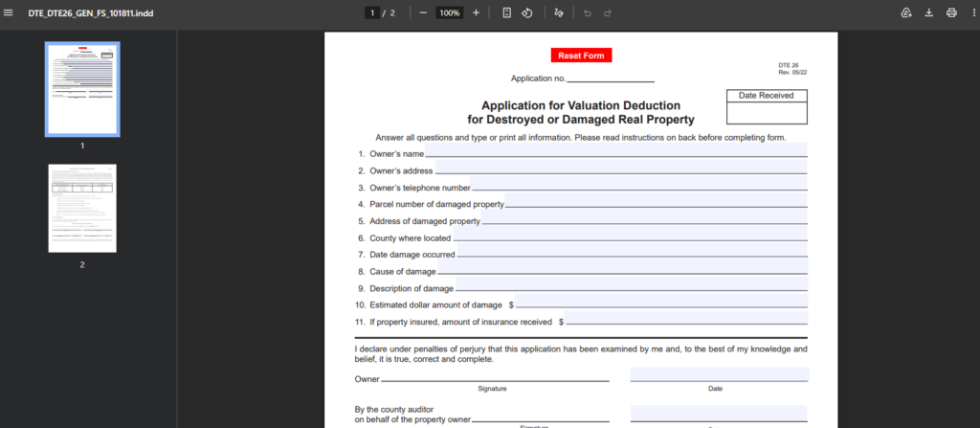Select the page 1 thumbnail
This screenshot has height=428, width=980.
[x=82, y=89]
